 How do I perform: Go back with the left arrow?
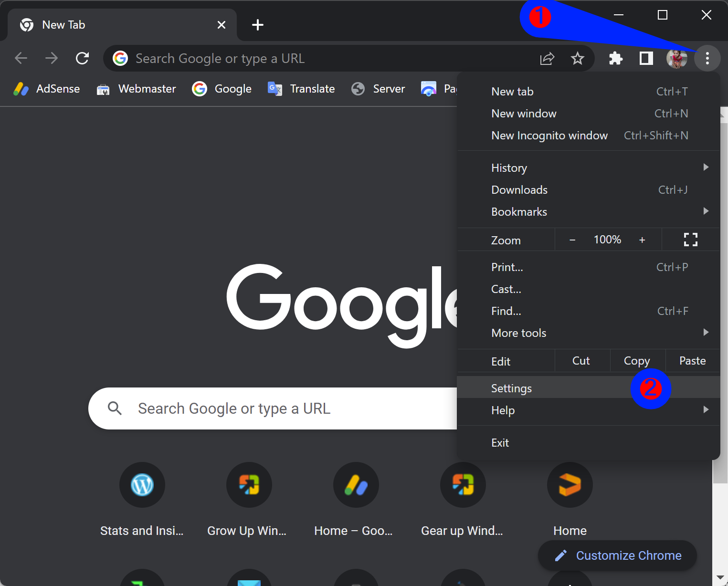coord(21,58)
